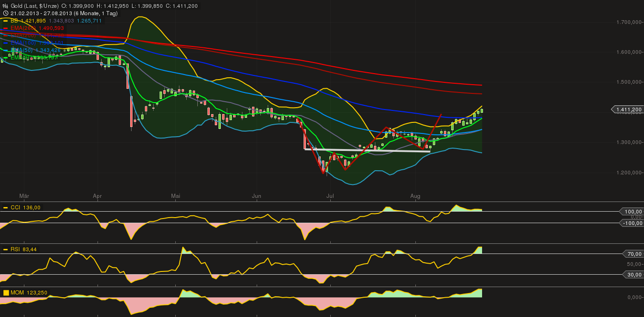This screenshot has height=317, width=644.
Task: Click the RSI 70,00 level label
Action: 634,253
